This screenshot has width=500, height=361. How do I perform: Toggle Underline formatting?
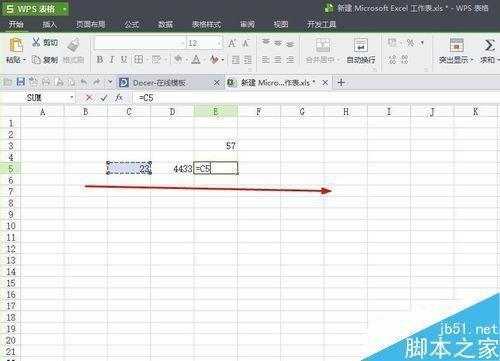[124, 60]
